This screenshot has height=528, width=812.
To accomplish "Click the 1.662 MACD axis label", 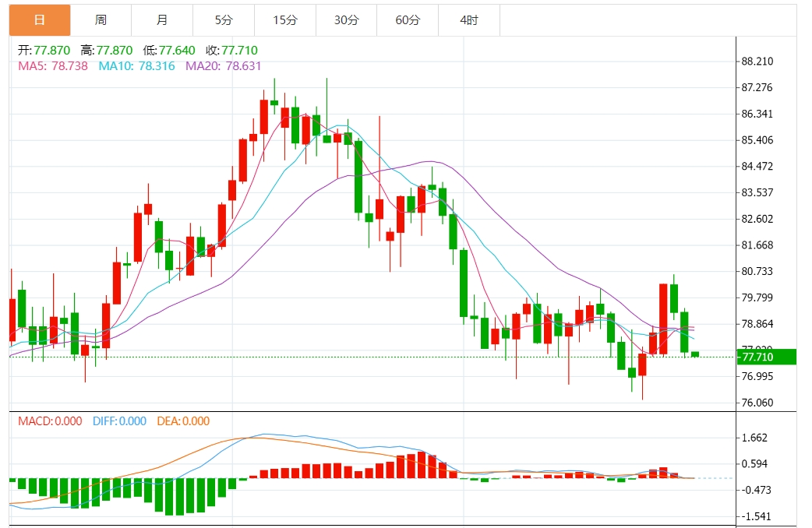I will pyautogui.click(x=754, y=438).
